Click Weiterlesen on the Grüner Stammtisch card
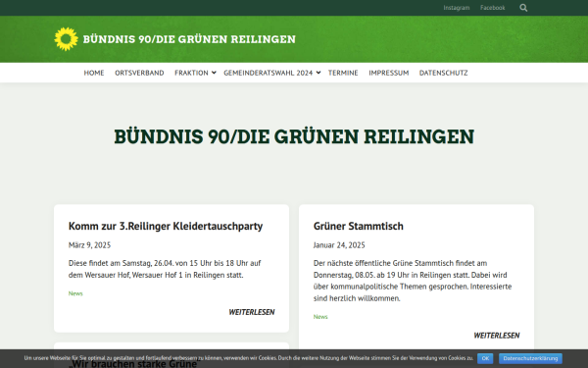The image size is (588, 368). click(497, 336)
